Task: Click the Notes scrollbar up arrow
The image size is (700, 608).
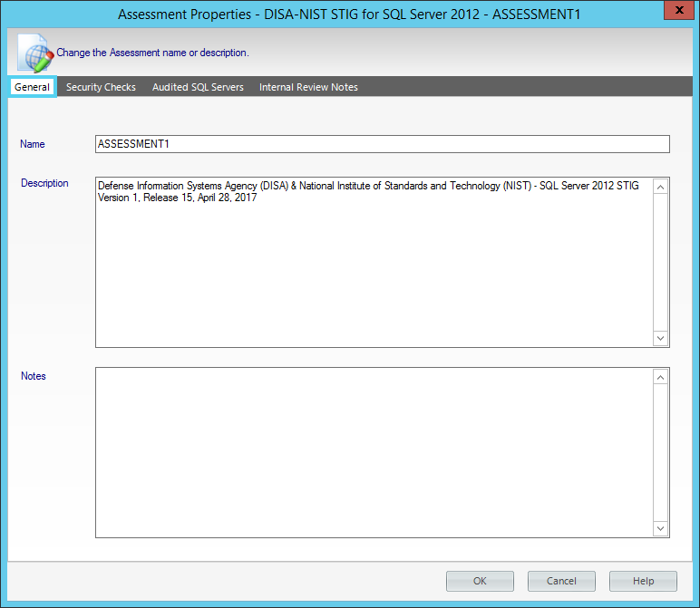Action: (x=660, y=377)
